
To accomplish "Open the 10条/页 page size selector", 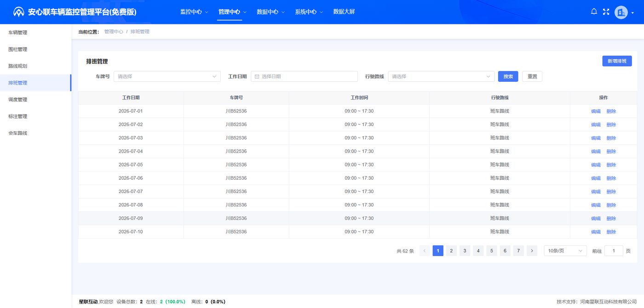I will point(565,251).
